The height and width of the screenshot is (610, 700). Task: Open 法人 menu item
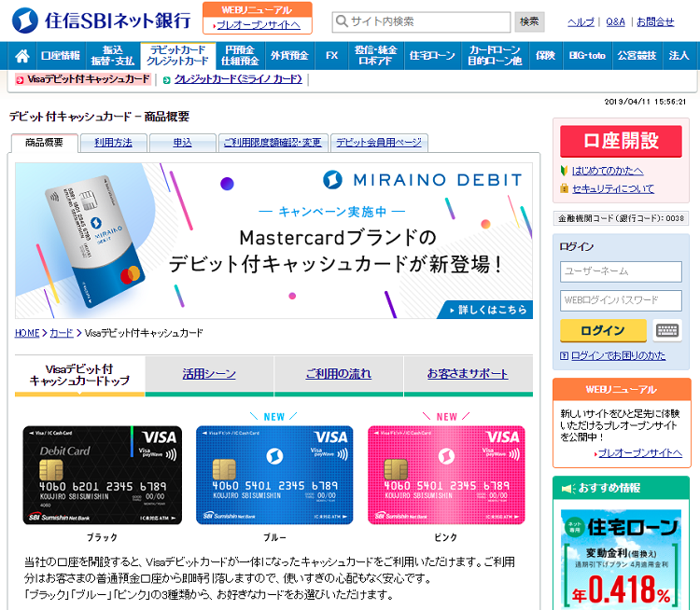(679, 56)
